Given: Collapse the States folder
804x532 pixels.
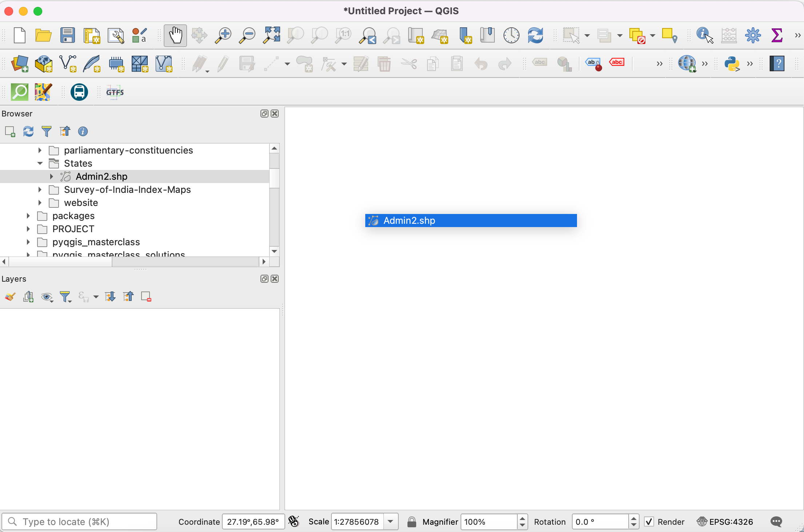Looking at the screenshot, I should [x=40, y=163].
